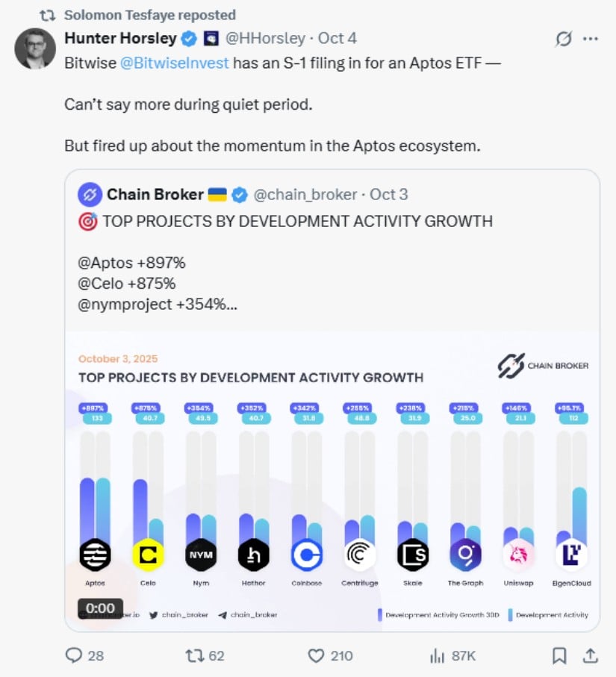Open quoted Chain Broker post text
616x677 pixels.
pyautogui.click(x=297, y=221)
